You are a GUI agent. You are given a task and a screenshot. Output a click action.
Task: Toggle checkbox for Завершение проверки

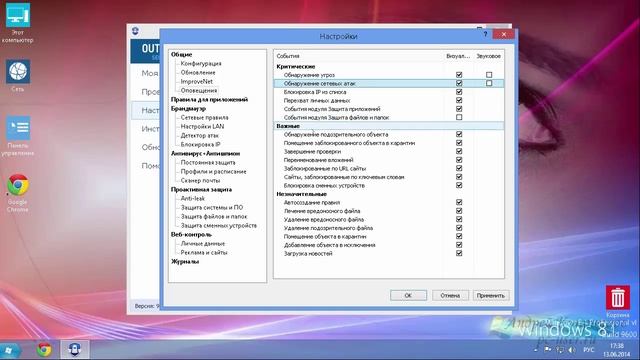pos(459,151)
